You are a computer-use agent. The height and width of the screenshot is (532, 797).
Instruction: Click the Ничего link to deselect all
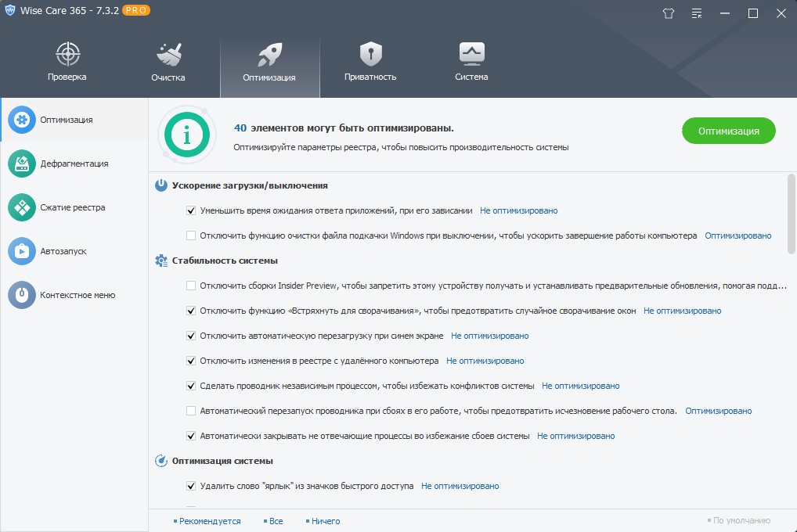[326, 521]
